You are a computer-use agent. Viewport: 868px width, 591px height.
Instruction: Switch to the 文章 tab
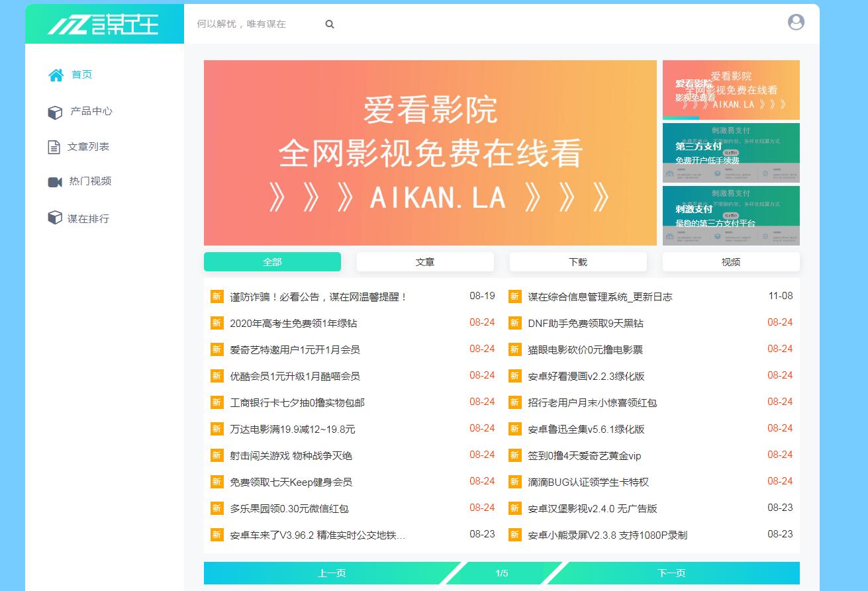425,261
